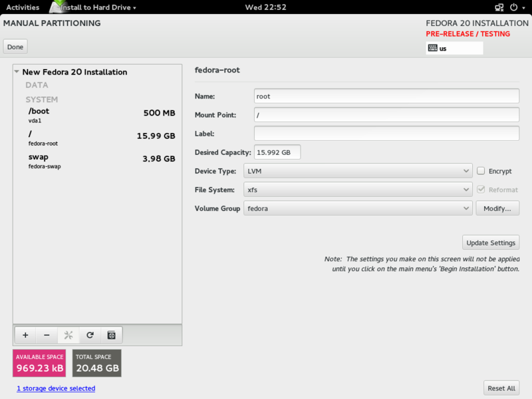Click the fedora-root heading text
This screenshot has height=399, width=532.
click(217, 70)
